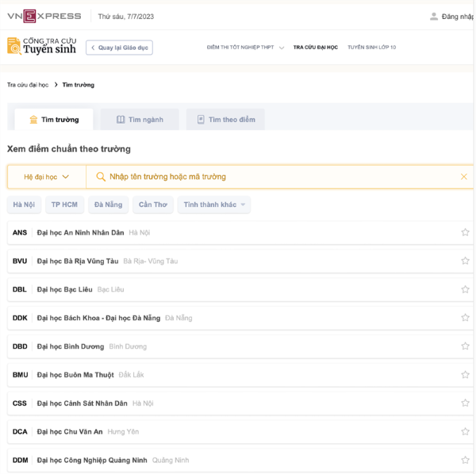Open Tuyển sinh lớp 10 menu item
476x474 pixels.
(371, 48)
